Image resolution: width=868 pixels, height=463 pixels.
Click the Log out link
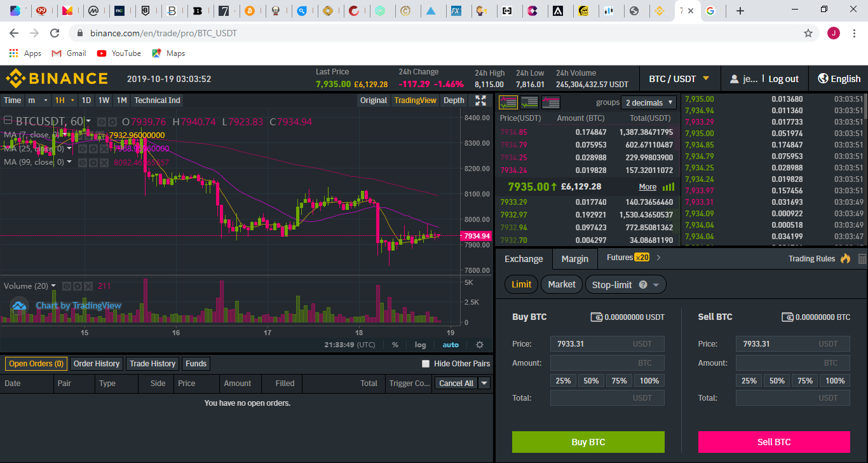(783, 79)
